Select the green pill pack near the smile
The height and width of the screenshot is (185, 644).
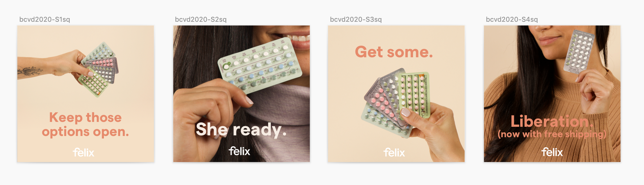pos(260,65)
